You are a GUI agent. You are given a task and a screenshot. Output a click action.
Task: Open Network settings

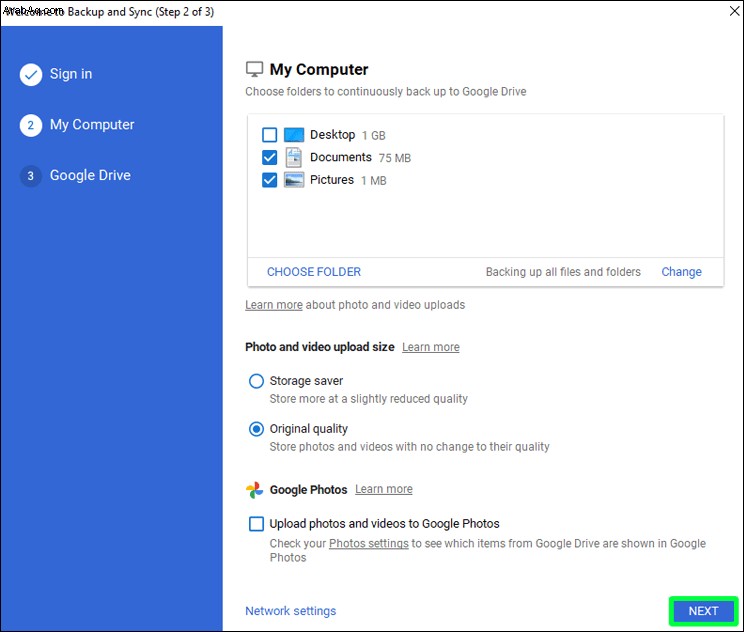click(x=290, y=611)
